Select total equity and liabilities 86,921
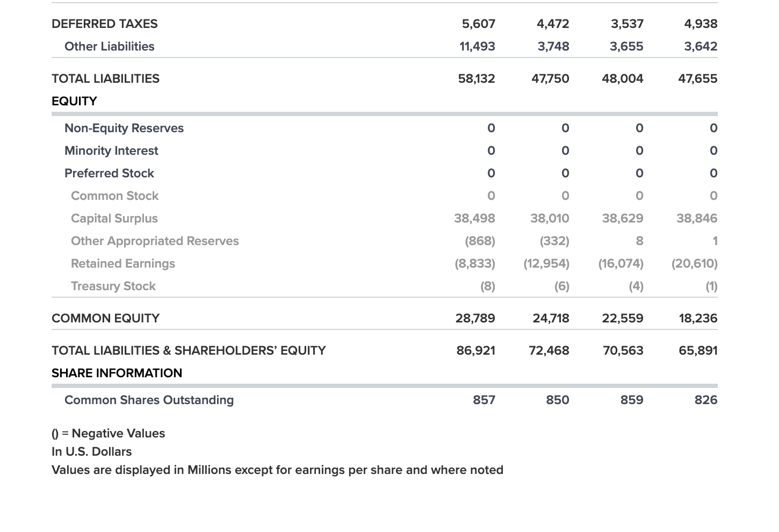Viewport: 779px width, 532px height. (476, 350)
